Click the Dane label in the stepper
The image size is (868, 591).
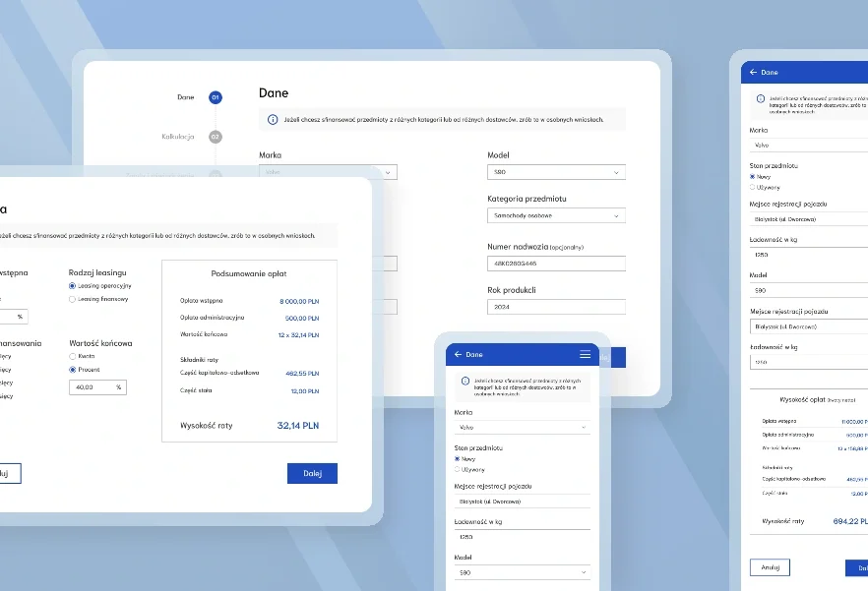[x=185, y=97]
